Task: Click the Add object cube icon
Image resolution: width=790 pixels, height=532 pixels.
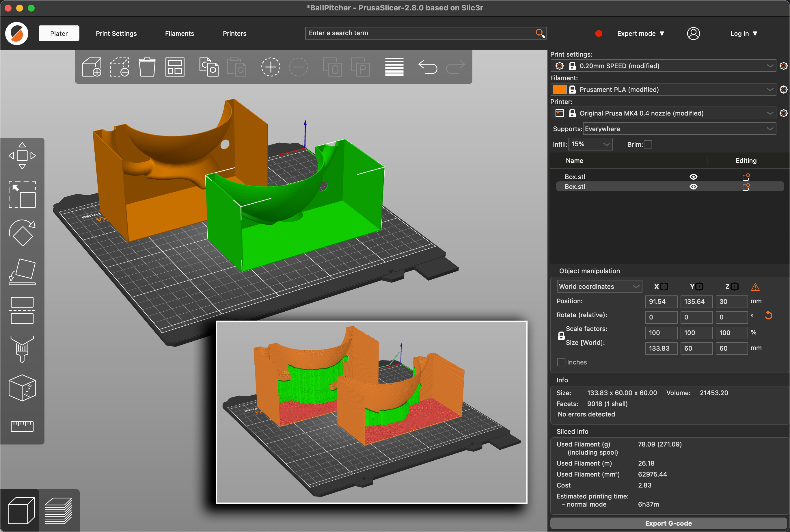Action: 92,67
